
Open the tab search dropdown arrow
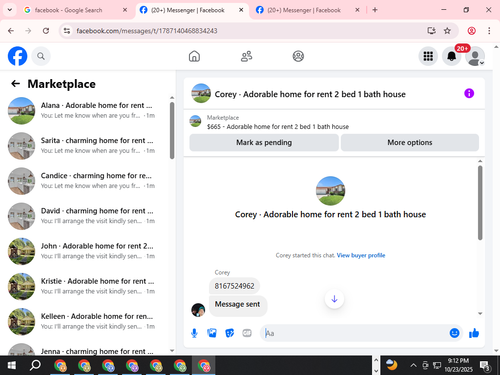[10, 10]
